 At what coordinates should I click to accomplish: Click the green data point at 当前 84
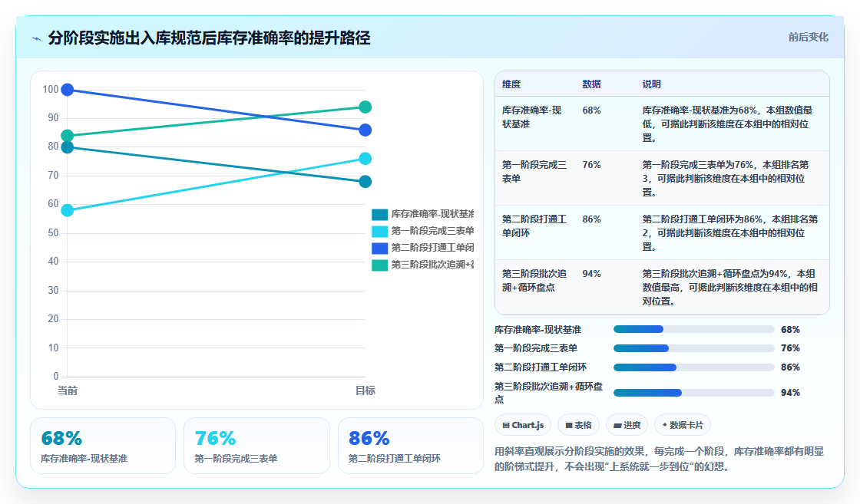pos(68,135)
